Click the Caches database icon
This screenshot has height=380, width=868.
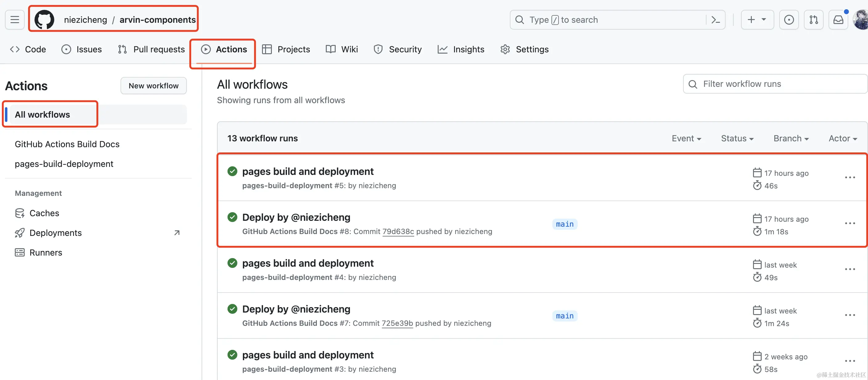[19, 213]
